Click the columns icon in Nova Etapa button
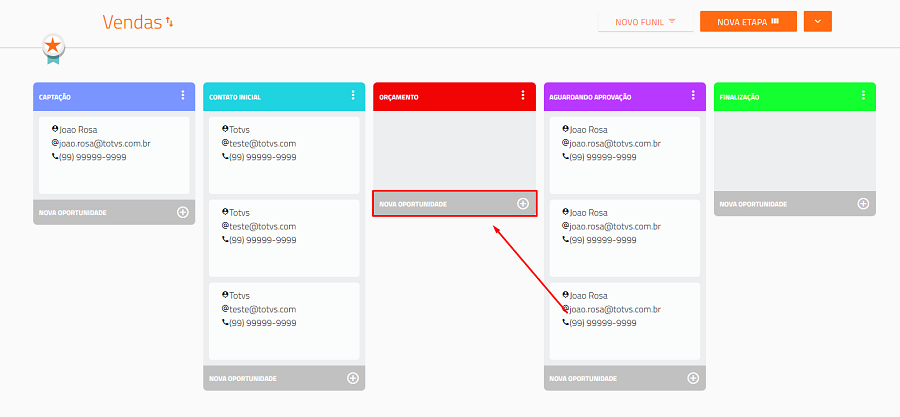Viewport: 900px width, 417px height. click(x=775, y=21)
